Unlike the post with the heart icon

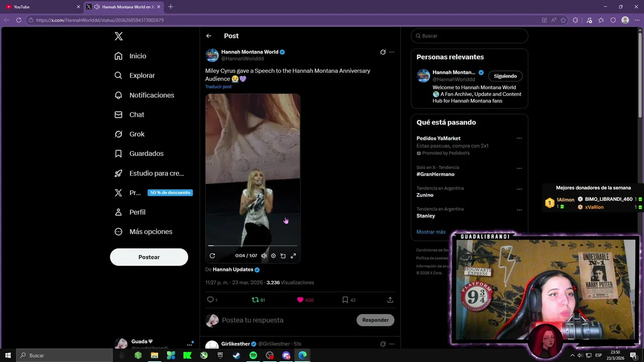click(300, 300)
